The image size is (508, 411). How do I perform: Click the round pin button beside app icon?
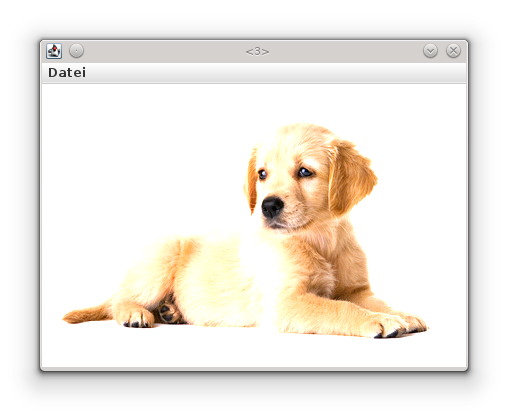pyautogui.click(x=76, y=51)
